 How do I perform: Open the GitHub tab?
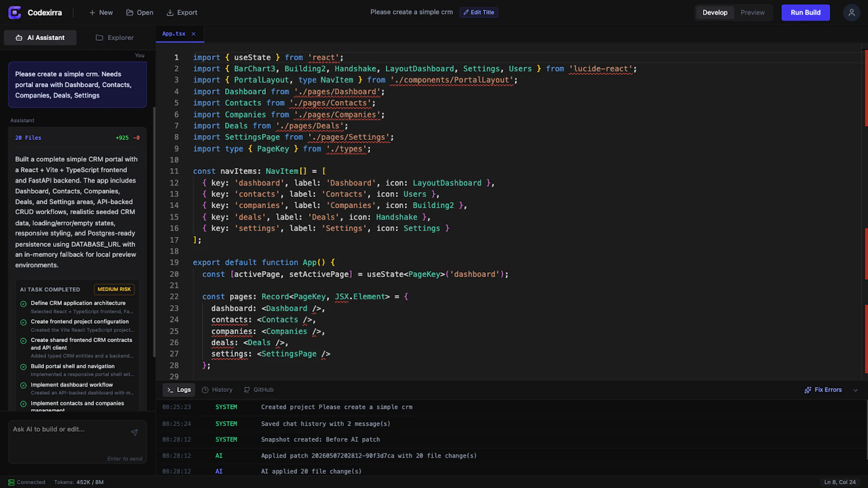coord(259,390)
